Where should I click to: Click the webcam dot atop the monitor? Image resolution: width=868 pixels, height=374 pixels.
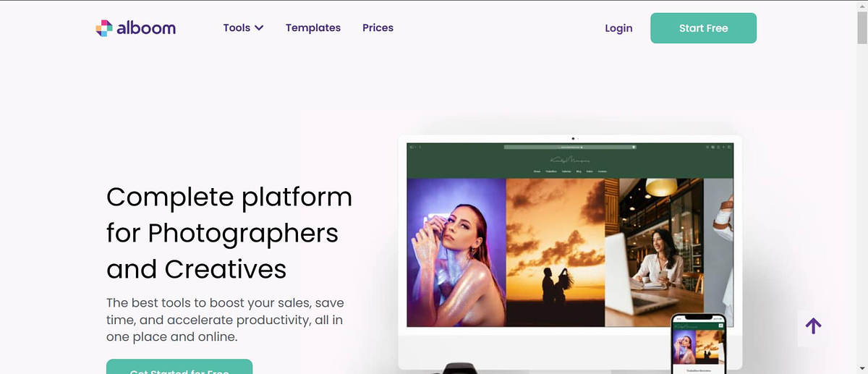point(573,137)
